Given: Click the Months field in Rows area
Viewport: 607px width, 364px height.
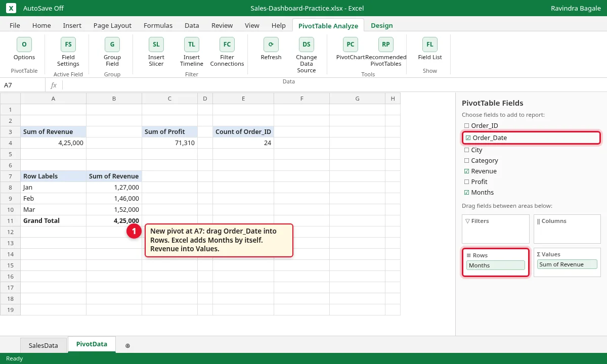Looking at the screenshot, I should [496, 265].
